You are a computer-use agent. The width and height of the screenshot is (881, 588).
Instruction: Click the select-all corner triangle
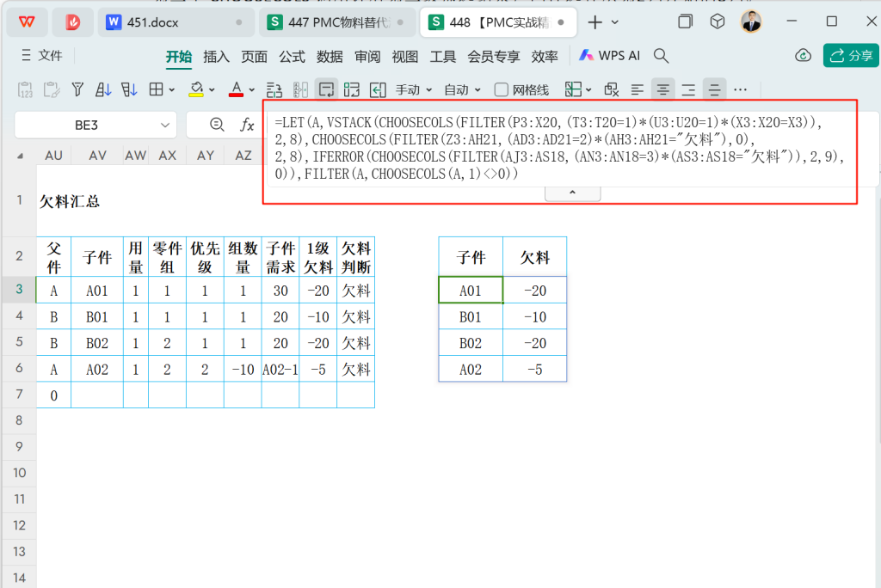(21, 156)
